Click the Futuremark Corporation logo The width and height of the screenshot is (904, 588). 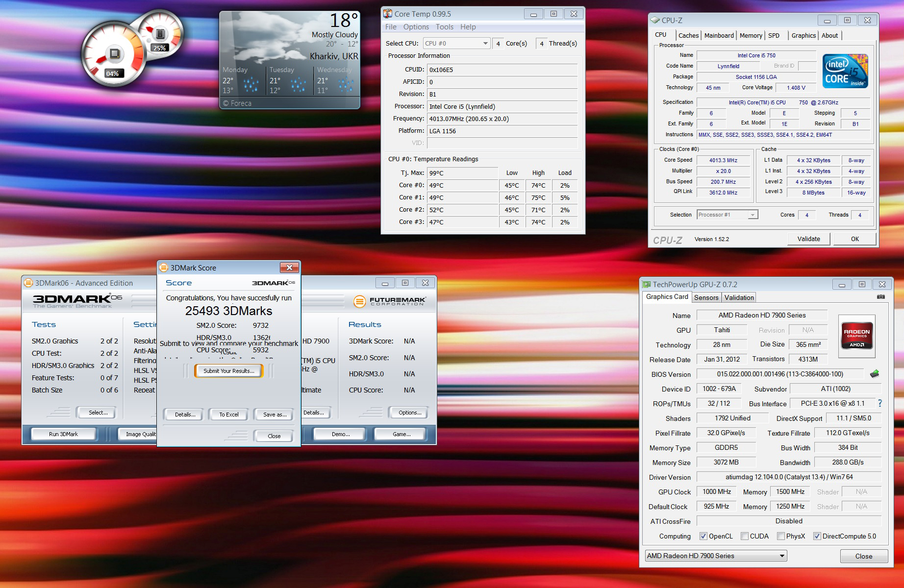(x=390, y=301)
